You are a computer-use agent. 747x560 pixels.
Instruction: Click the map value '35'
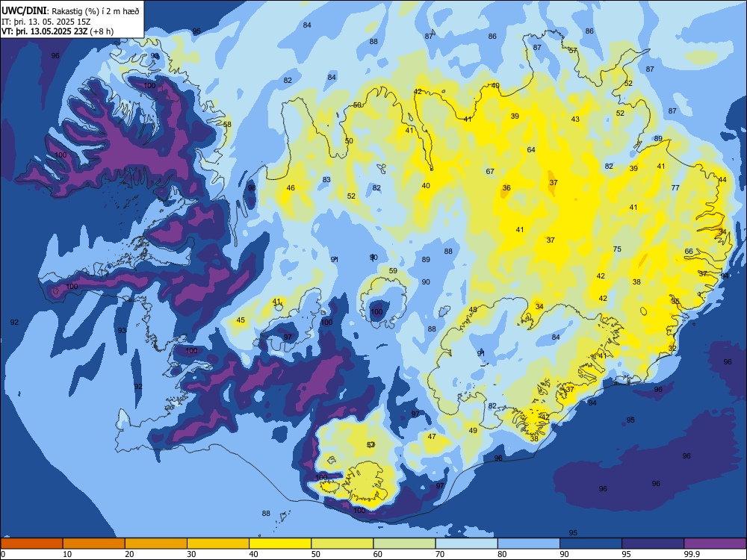675,301
